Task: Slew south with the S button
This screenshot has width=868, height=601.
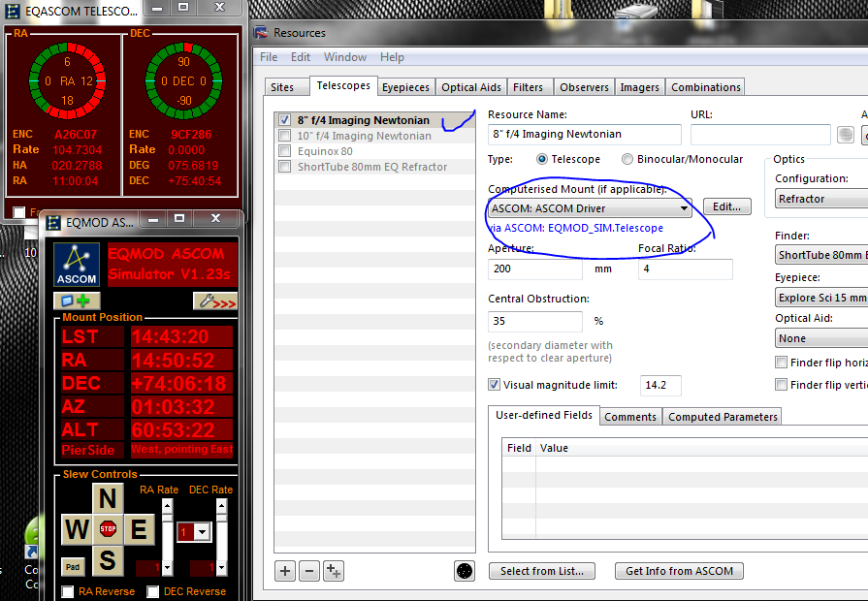Action: point(108,560)
